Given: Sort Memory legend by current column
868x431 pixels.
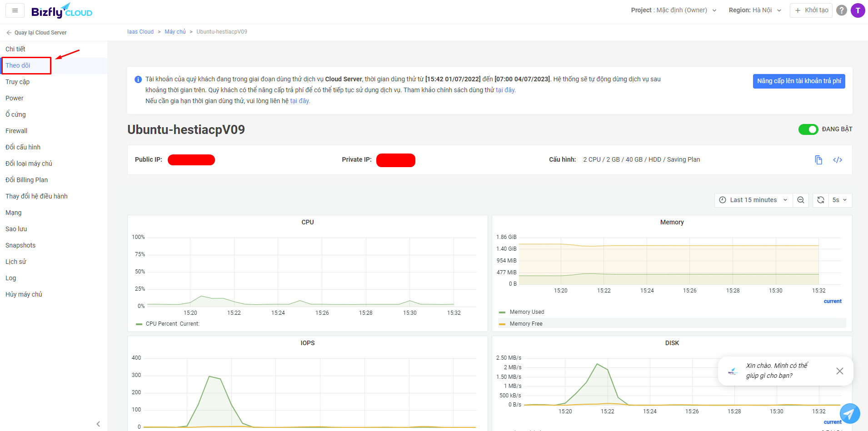Looking at the screenshot, I should (x=833, y=301).
